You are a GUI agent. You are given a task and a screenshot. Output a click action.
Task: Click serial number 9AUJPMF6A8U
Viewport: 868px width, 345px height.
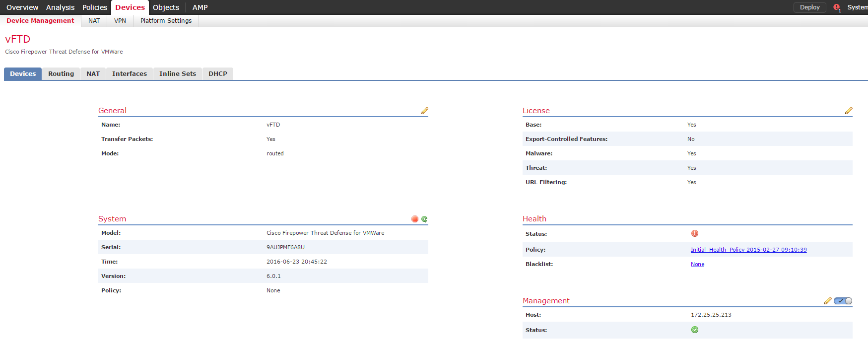point(285,247)
